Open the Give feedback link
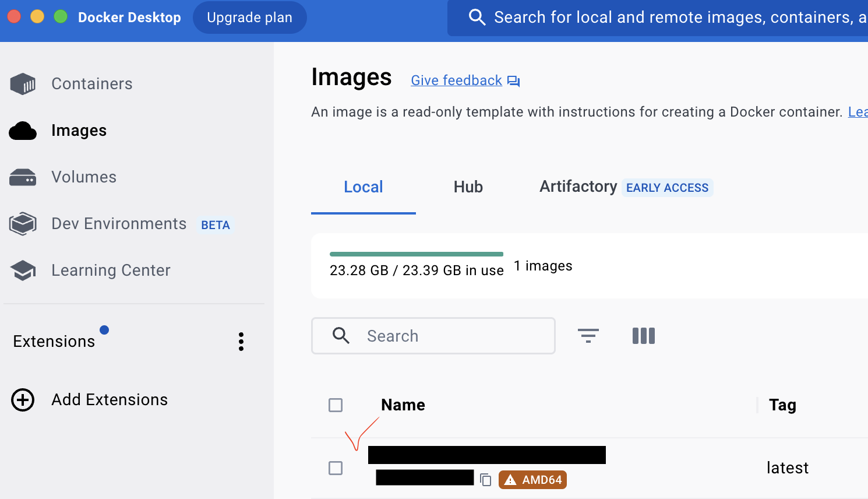The width and height of the screenshot is (868, 499). (457, 80)
